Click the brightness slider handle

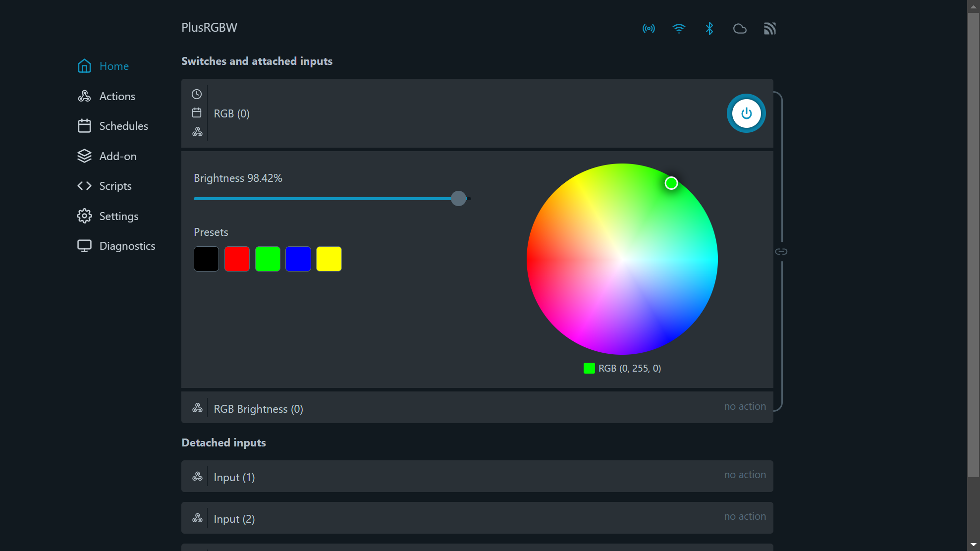coord(458,198)
